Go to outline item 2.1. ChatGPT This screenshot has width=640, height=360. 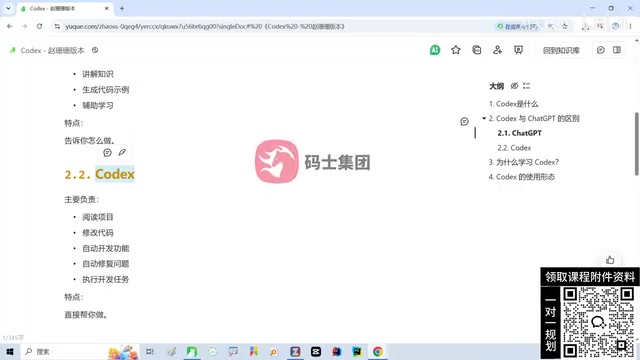[x=519, y=133]
